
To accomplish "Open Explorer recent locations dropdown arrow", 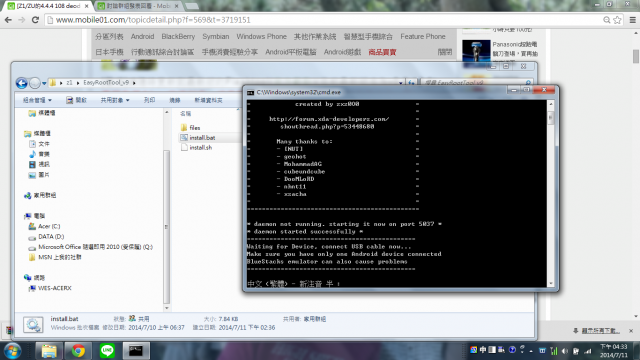I will tap(44, 83).
